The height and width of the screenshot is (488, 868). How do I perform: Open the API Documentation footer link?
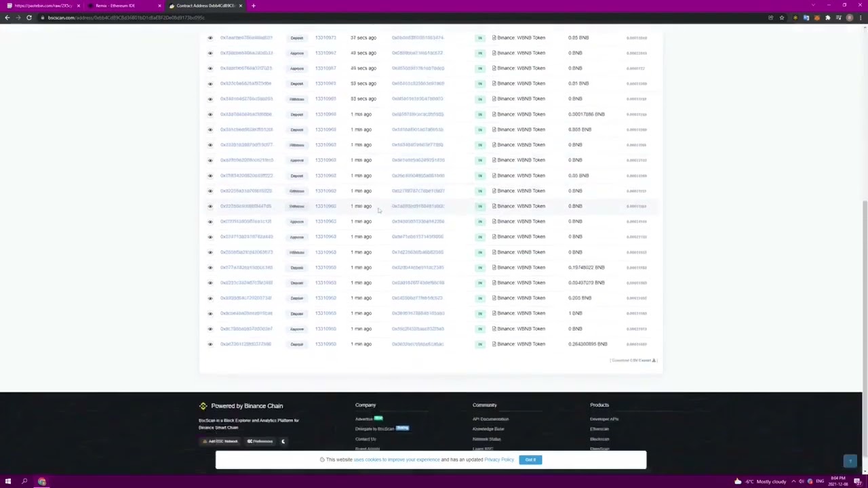(x=490, y=419)
